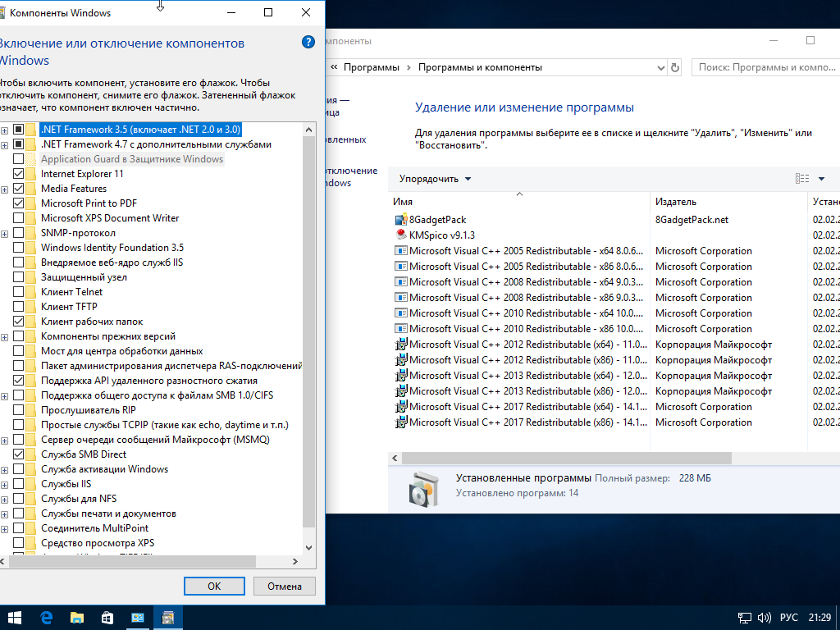Open Microsoft Store from taskbar

click(x=107, y=618)
